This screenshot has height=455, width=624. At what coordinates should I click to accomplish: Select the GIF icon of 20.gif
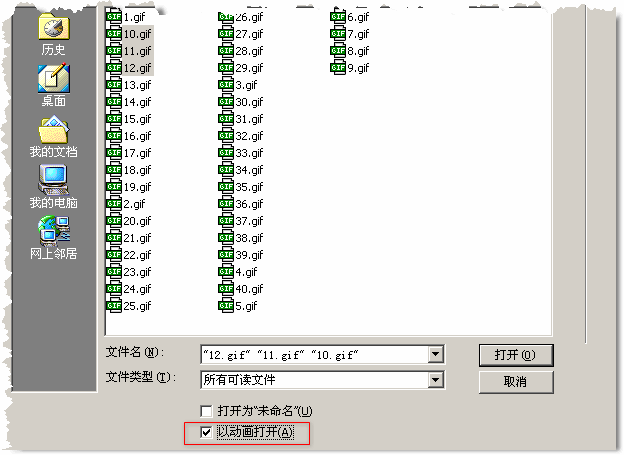[114, 221]
